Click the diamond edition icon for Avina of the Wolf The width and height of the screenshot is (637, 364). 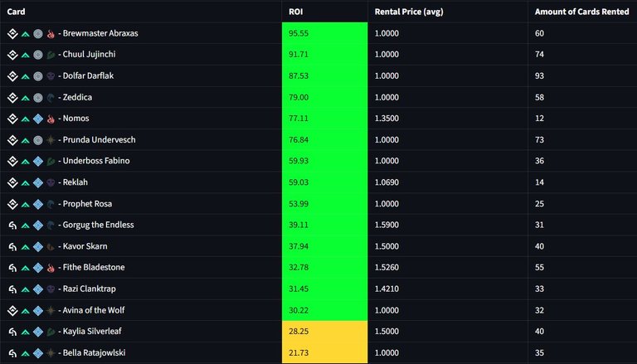(12, 310)
